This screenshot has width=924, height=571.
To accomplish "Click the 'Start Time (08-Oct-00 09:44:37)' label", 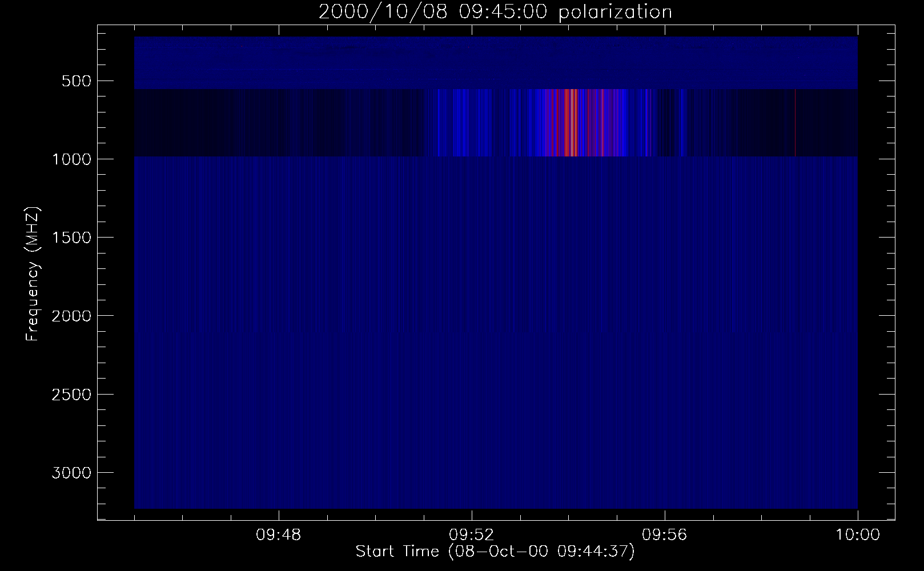I will coord(495,552).
